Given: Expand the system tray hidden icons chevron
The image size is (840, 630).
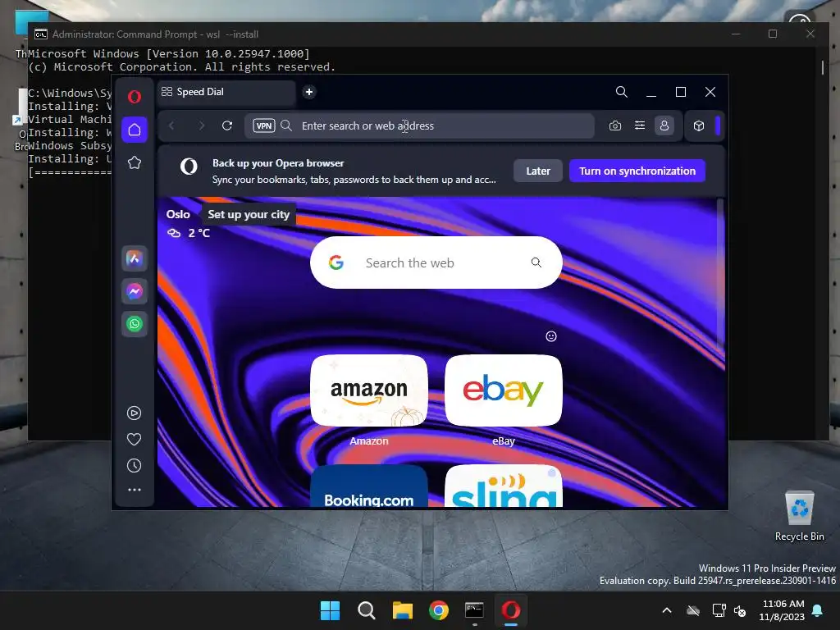Looking at the screenshot, I should 667,610.
